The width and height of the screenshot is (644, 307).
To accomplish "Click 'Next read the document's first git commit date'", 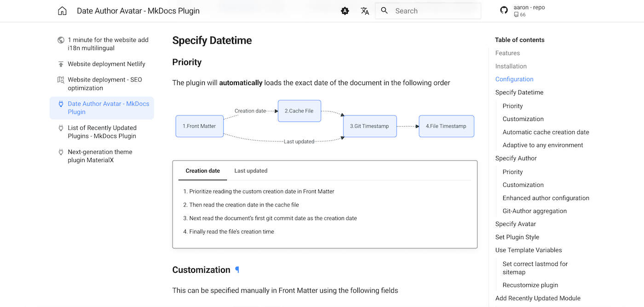I will pyautogui.click(x=273, y=218).
